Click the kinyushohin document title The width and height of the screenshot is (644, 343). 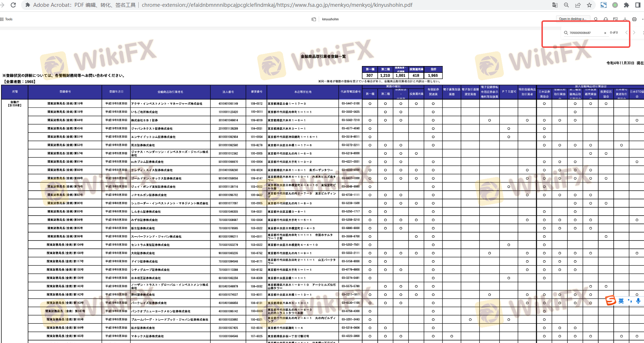point(330,19)
